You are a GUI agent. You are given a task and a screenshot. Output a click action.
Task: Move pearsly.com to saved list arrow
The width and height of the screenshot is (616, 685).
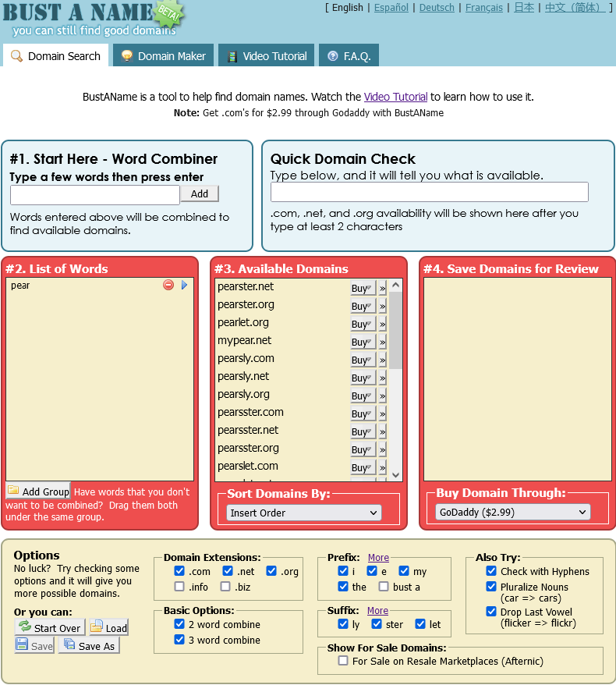(x=382, y=360)
